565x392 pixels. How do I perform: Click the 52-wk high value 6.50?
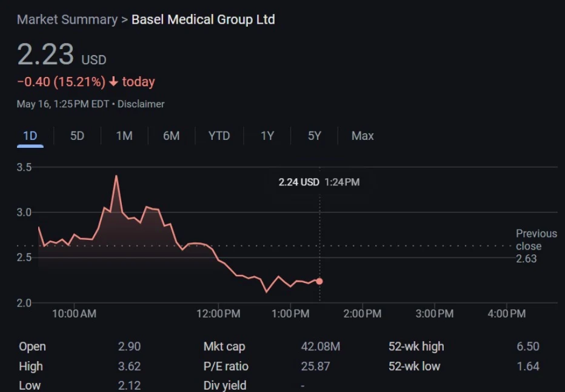[528, 347]
